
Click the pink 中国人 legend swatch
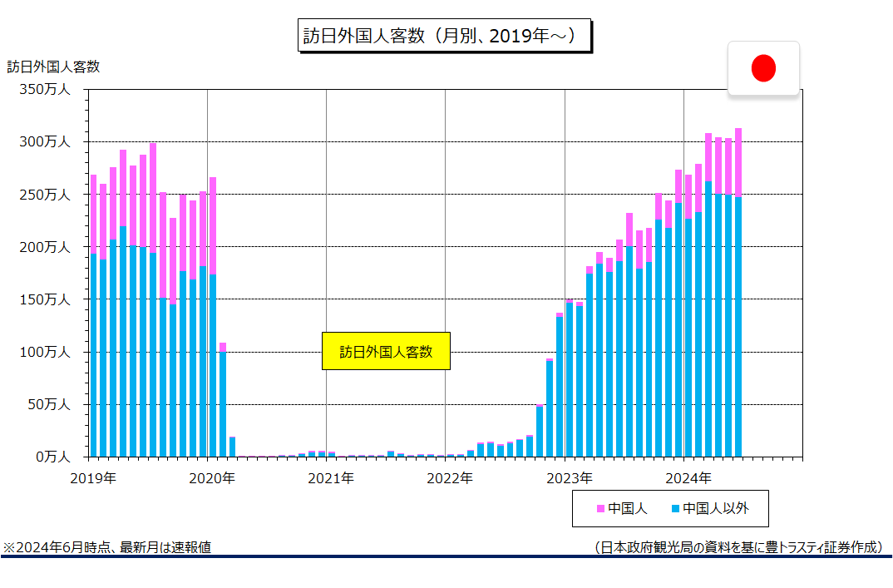(600, 508)
